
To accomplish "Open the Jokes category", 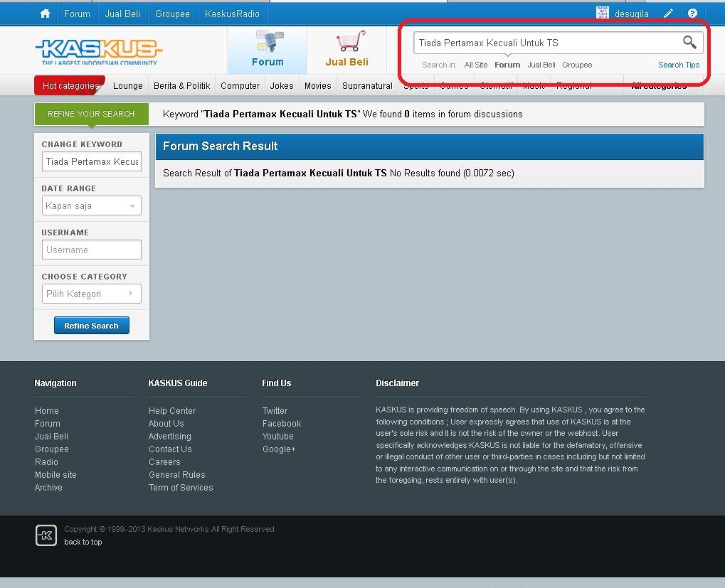I will coord(282,86).
